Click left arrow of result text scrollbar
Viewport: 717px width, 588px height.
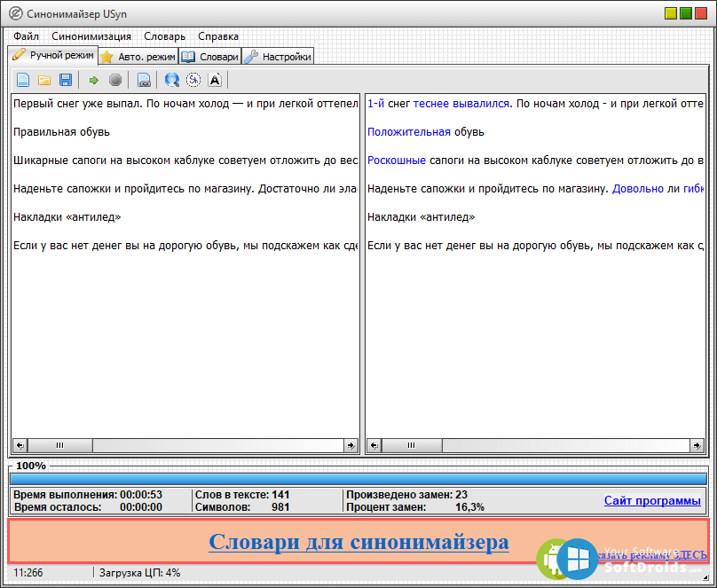coord(374,445)
